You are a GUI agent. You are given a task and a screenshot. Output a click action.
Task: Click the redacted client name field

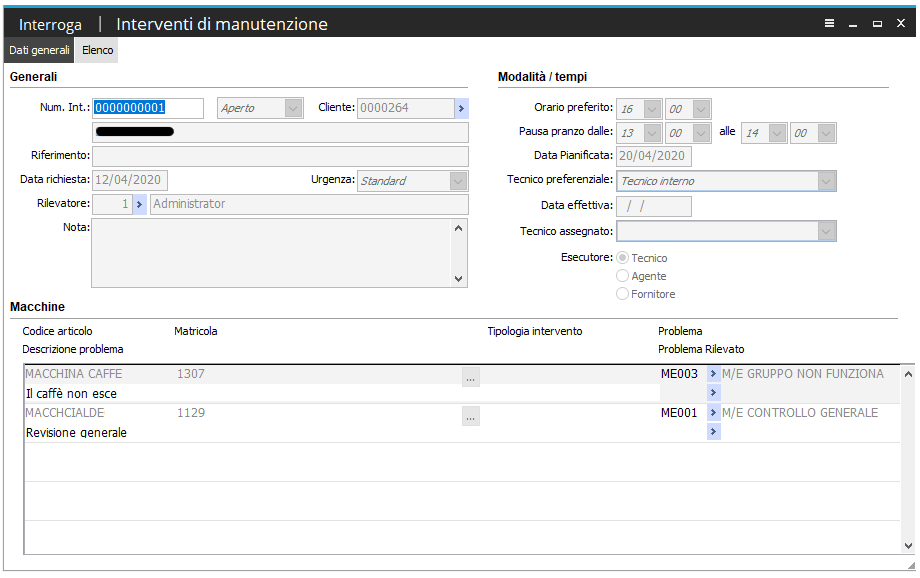[x=280, y=132]
